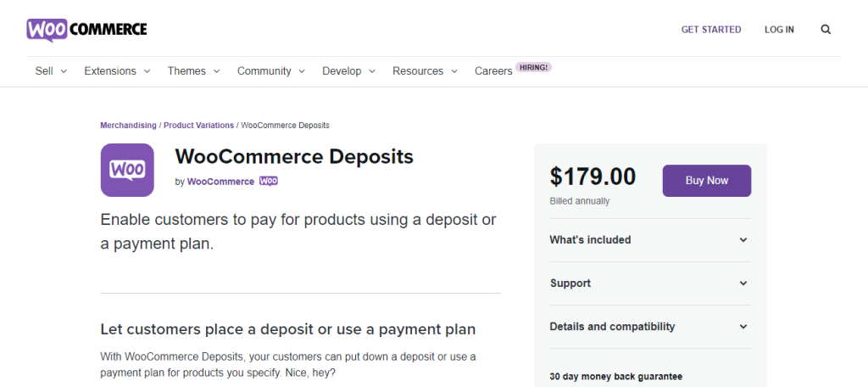Expand Details and compatibility section

click(x=649, y=327)
